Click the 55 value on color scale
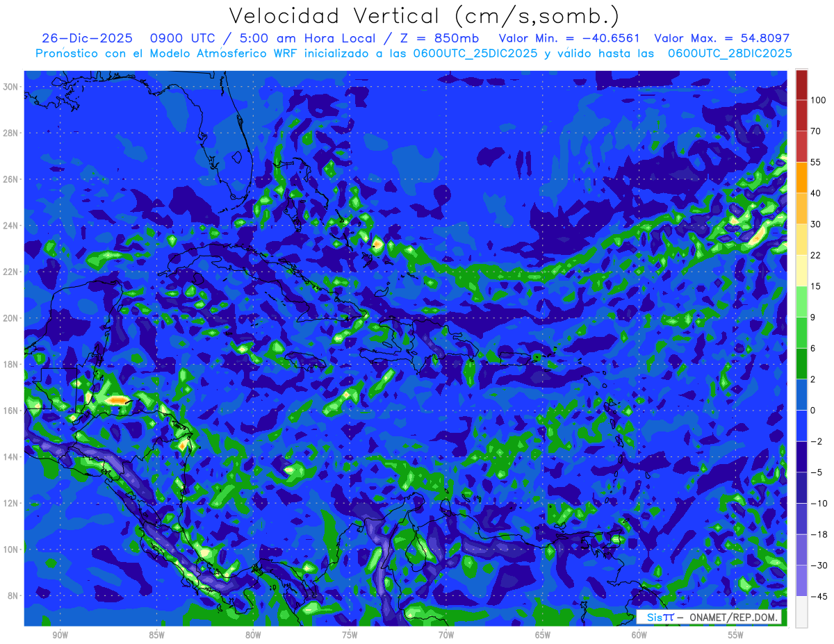Screen dimensions: 834x644 pos(816,163)
